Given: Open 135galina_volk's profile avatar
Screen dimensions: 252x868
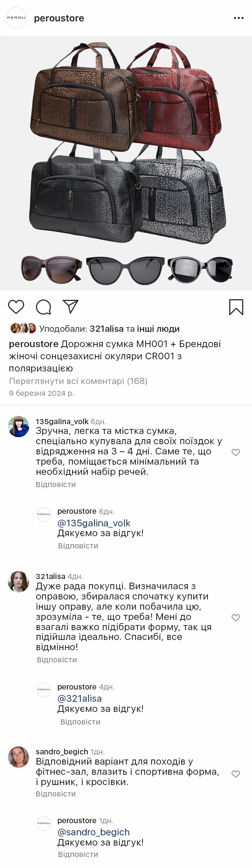Looking at the screenshot, I should (19, 427).
